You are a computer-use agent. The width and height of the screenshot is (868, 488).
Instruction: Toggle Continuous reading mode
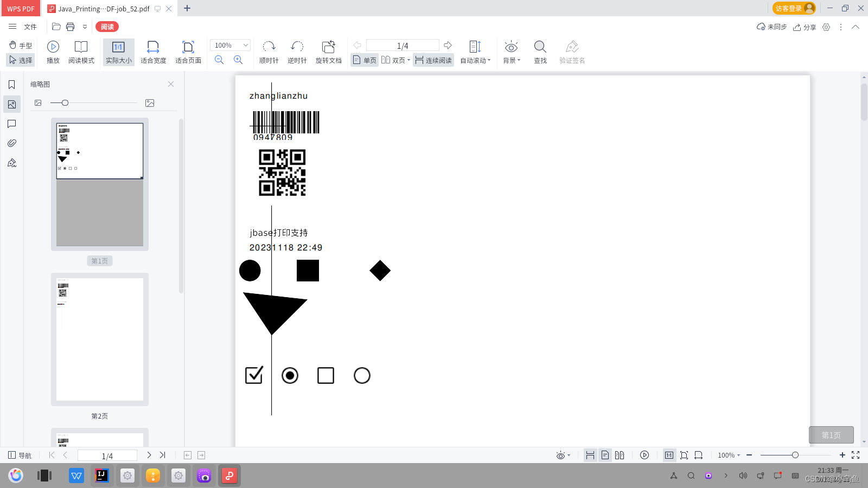coord(433,60)
